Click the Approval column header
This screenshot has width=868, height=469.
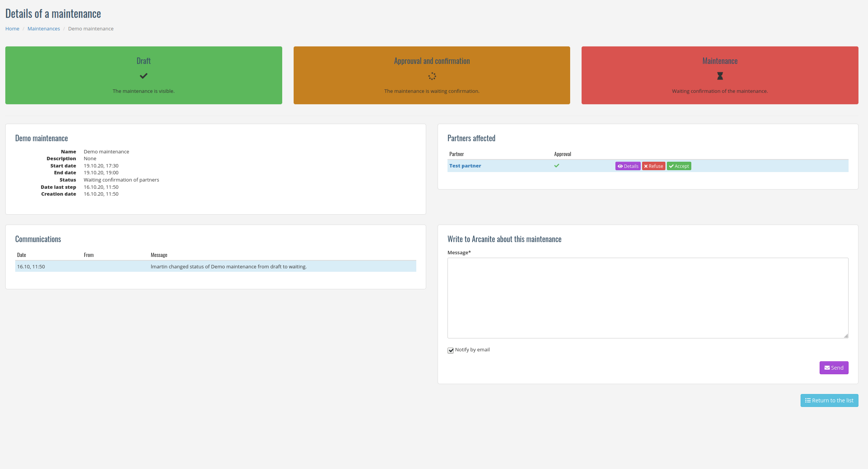click(563, 154)
